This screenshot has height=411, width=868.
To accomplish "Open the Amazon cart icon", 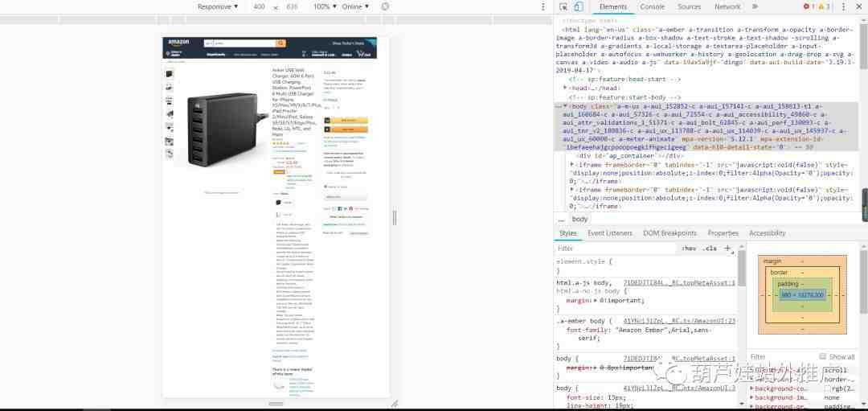I will point(364,54).
